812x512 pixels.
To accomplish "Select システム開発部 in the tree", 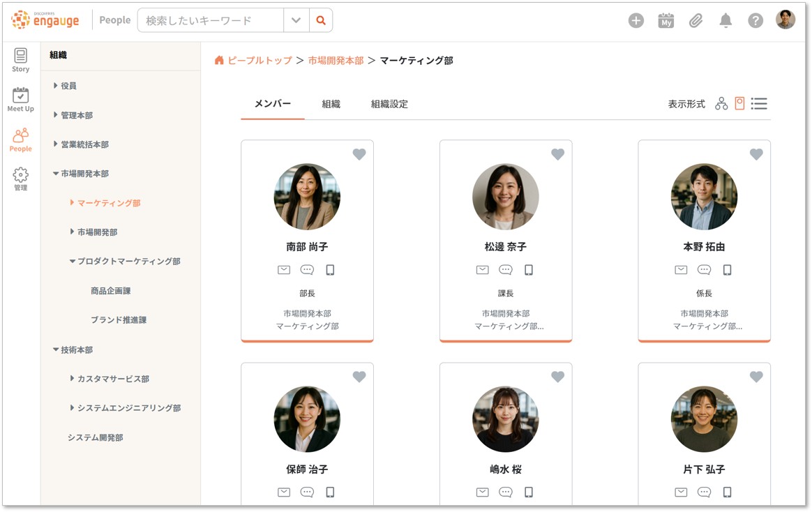I will pos(96,437).
